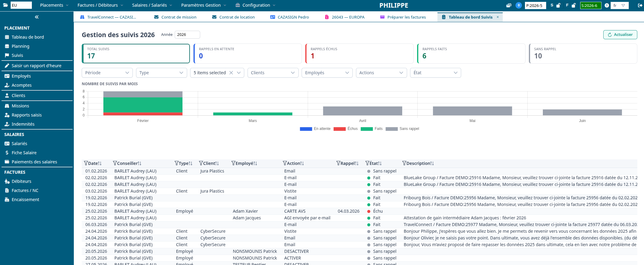Click the blue notification badge showing 0

[519, 5]
